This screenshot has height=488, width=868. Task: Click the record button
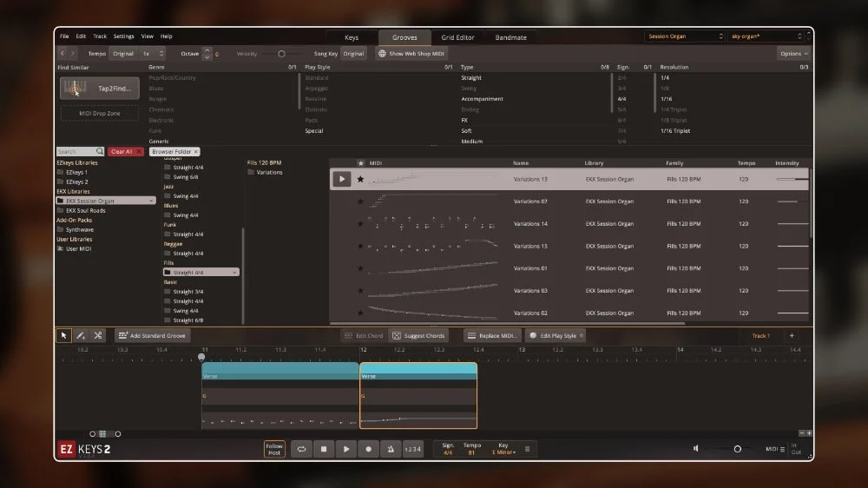click(368, 449)
